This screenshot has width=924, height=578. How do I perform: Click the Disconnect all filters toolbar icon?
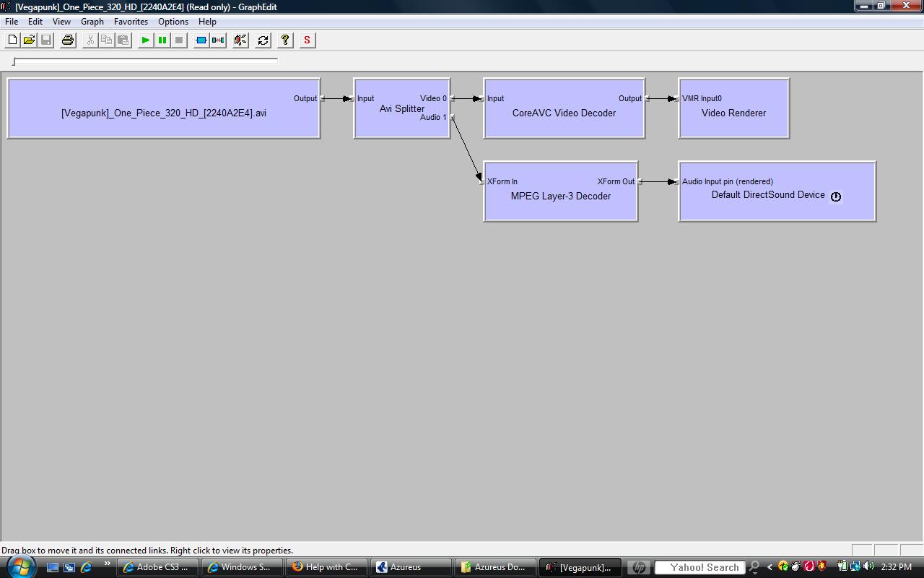(218, 40)
